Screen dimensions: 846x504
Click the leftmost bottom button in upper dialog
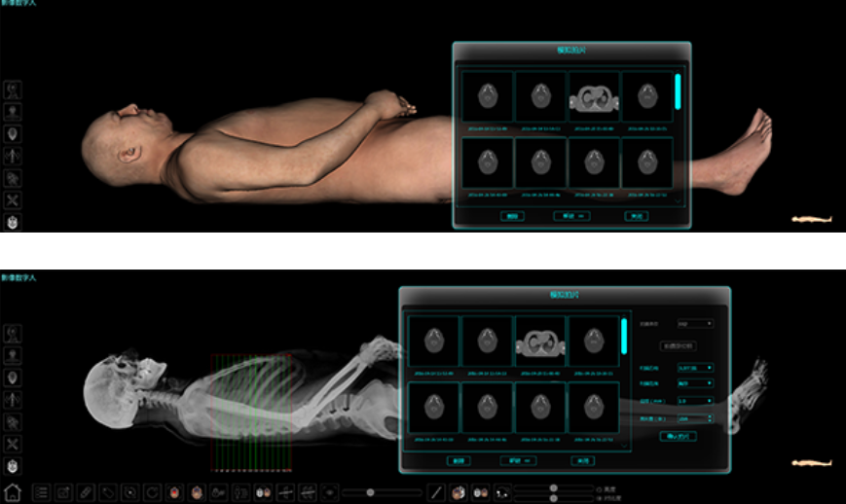tap(512, 216)
